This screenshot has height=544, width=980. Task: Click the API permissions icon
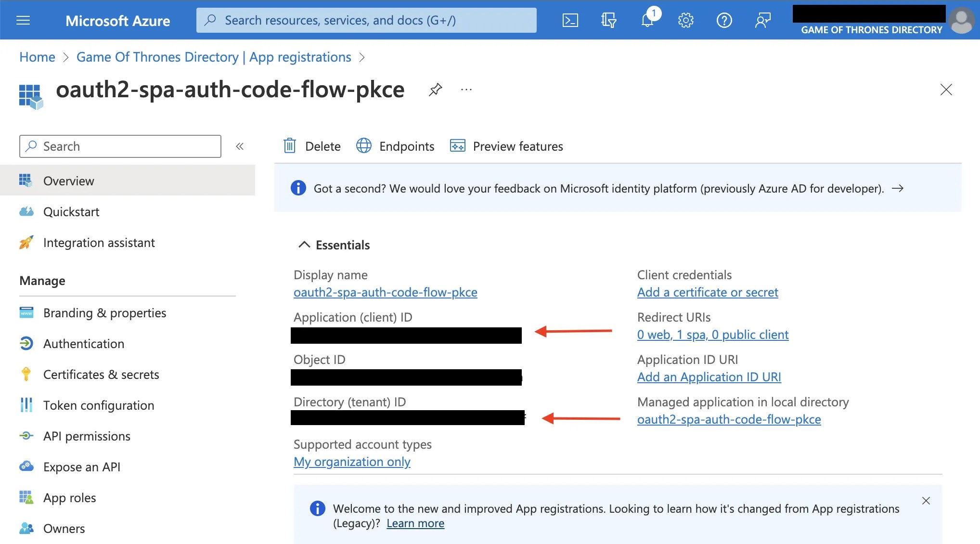[x=26, y=436]
